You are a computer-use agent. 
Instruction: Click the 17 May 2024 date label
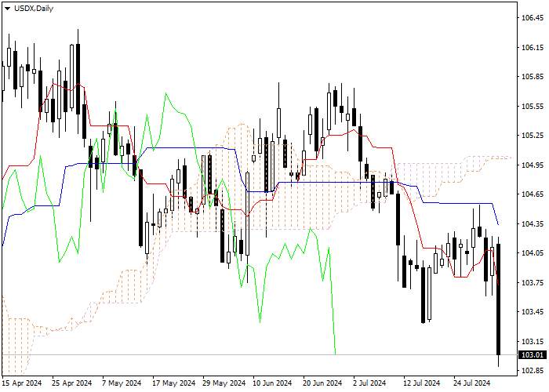click(x=173, y=383)
